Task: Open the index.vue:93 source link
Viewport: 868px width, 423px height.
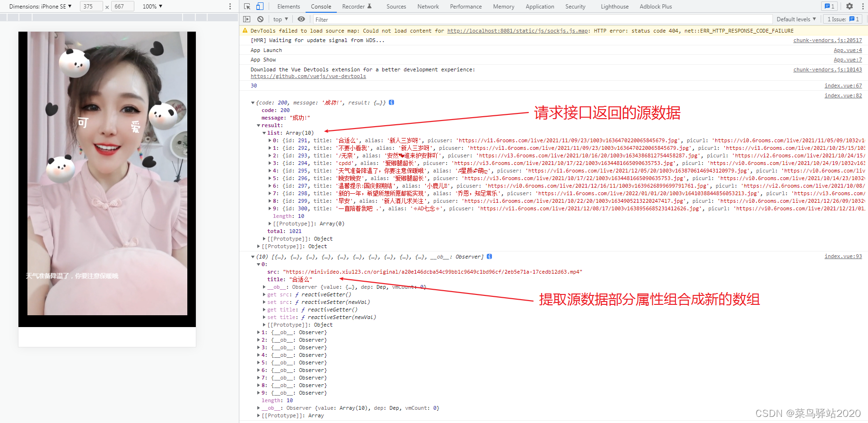Action: pos(843,257)
